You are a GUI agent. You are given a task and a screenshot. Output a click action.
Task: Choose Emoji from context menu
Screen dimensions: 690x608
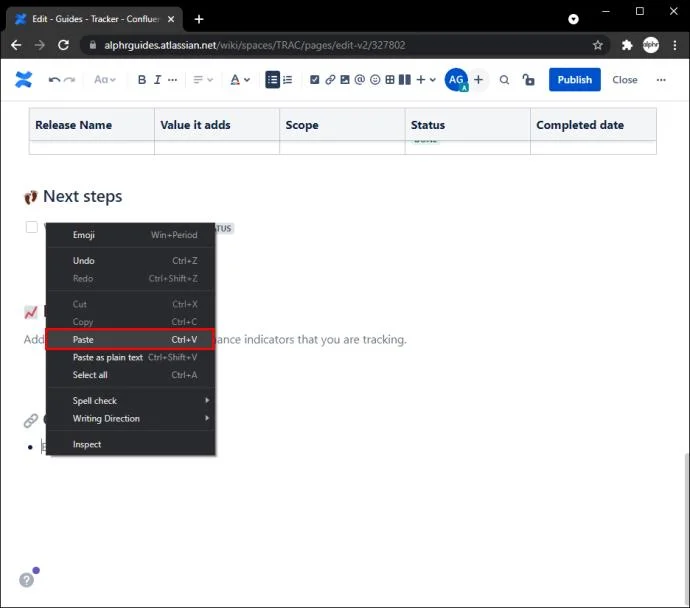131,235
